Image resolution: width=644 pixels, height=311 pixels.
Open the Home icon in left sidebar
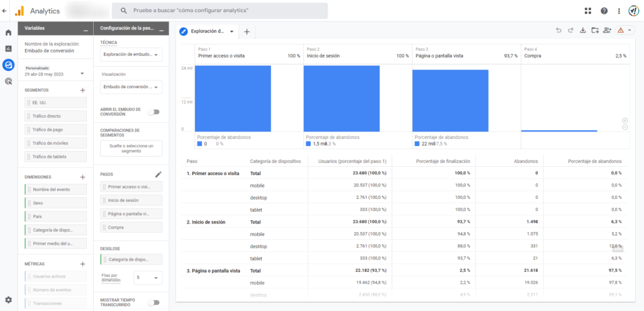tap(8, 33)
